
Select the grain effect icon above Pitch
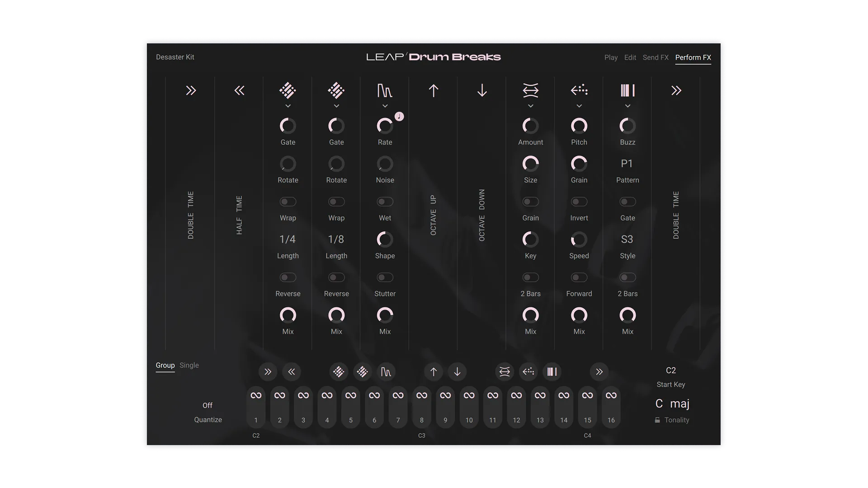point(579,90)
